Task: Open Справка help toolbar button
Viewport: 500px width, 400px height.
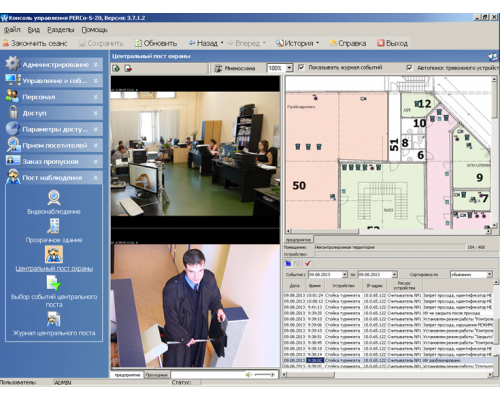Action: [x=348, y=43]
